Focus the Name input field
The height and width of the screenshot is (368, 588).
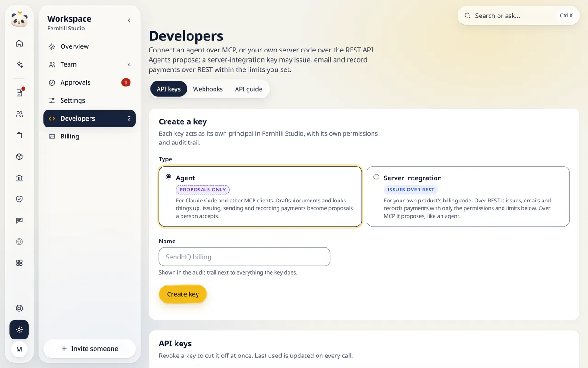click(x=244, y=257)
